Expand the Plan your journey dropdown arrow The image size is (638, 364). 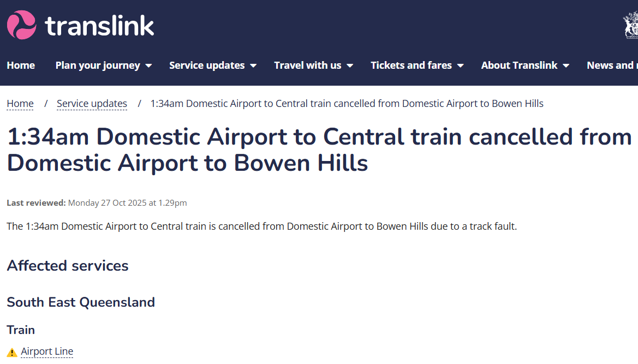tap(148, 66)
